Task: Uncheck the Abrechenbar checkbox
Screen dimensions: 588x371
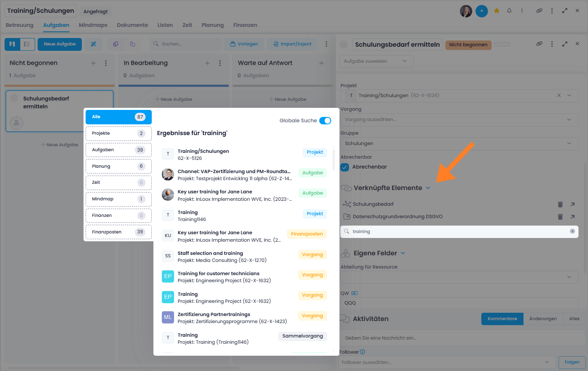Action: [x=345, y=167]
